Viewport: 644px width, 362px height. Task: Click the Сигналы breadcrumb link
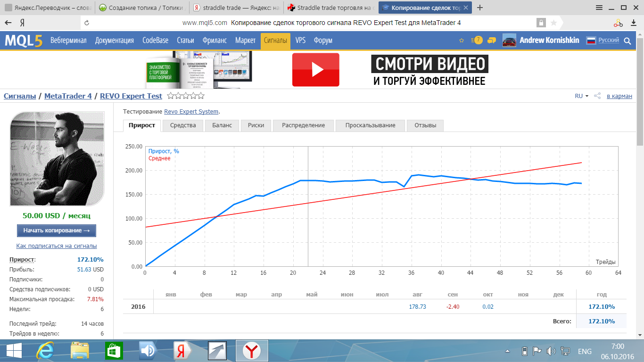(x=20, y=96)
